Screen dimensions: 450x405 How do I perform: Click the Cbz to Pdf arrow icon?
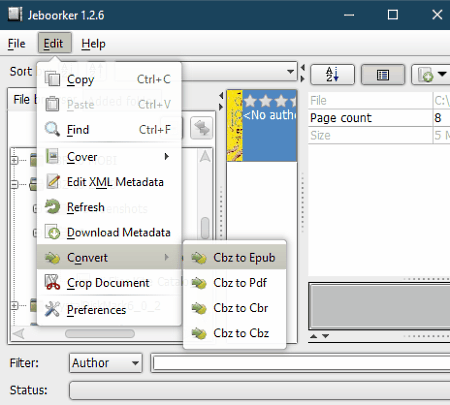199,283
